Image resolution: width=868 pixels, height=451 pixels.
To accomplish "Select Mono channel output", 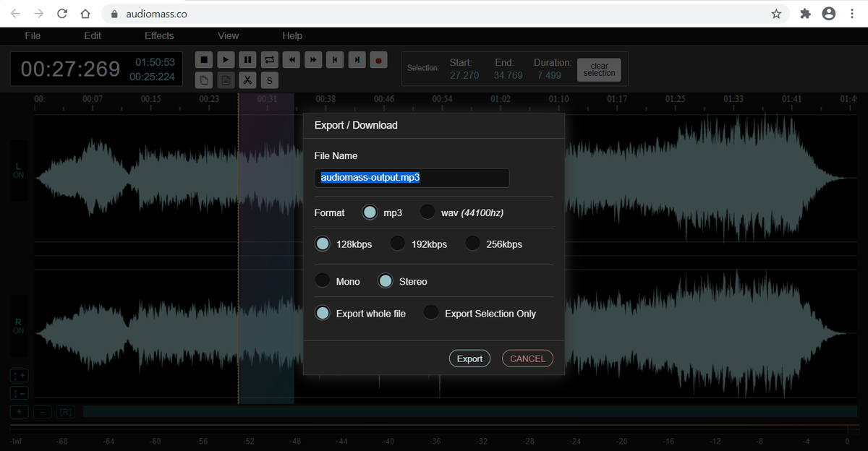I will click(x=323, y=281).
